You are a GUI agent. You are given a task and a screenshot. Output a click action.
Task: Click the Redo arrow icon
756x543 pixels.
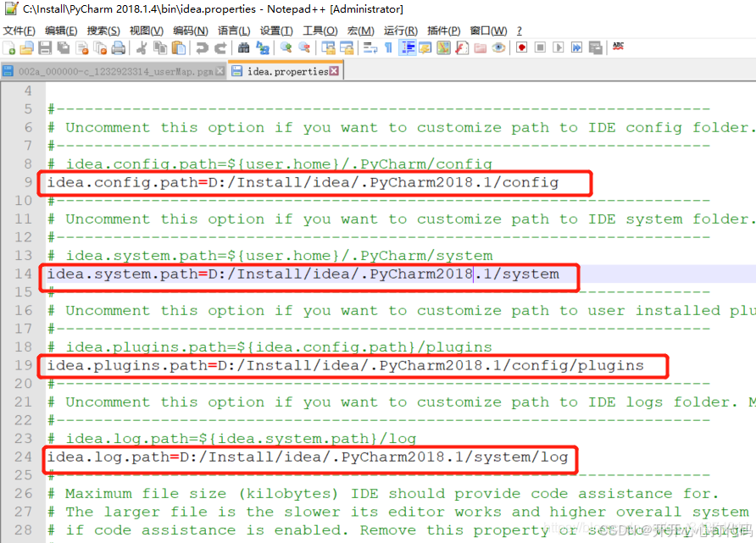[x=220, y=47]
